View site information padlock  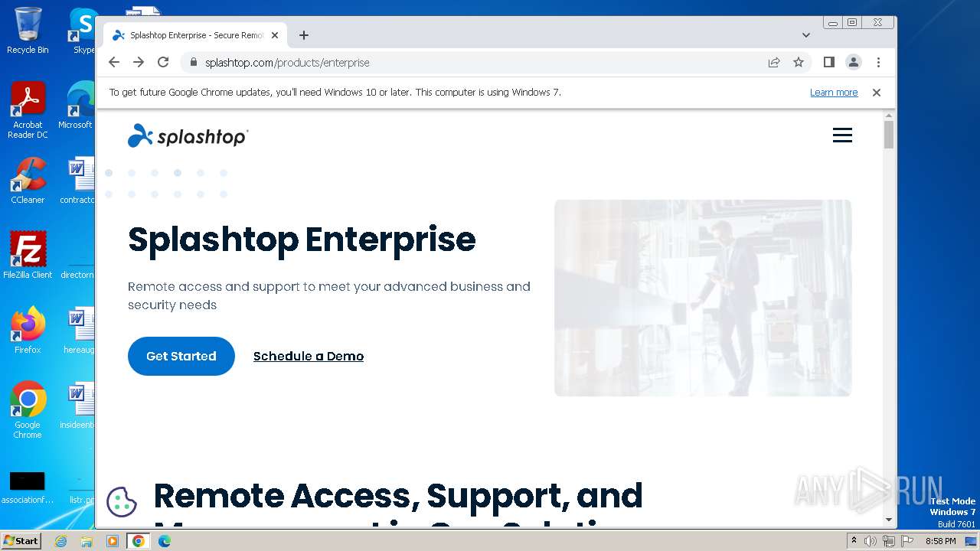pos(194,62)
